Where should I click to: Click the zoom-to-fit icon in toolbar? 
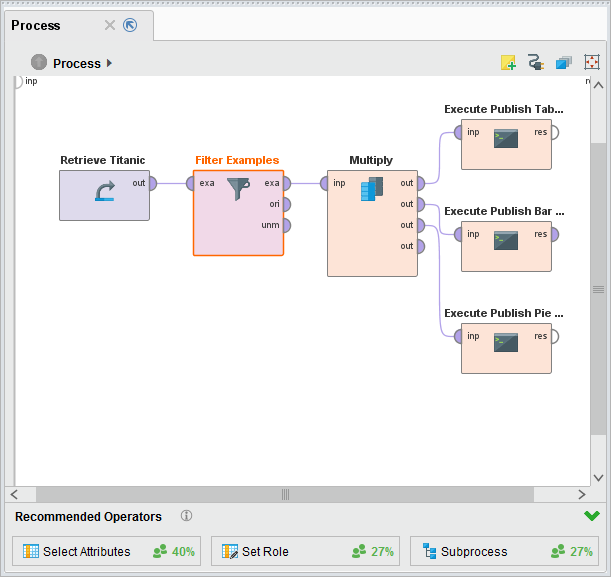click(x=592, y=63)
